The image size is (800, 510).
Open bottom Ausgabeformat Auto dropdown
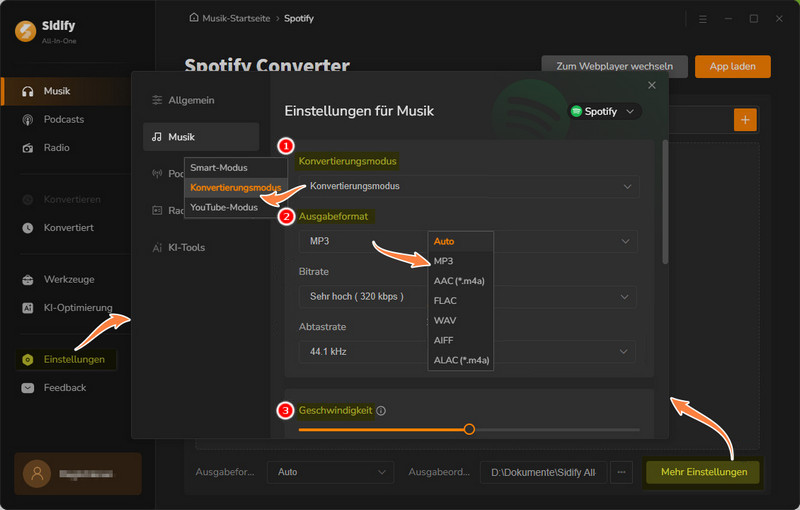point(330,472)
